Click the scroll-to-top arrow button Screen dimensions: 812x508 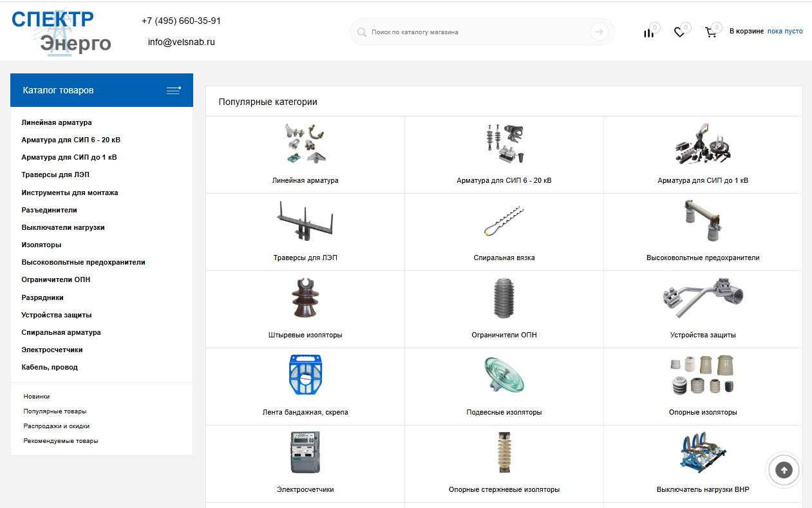tap(784, 470)
